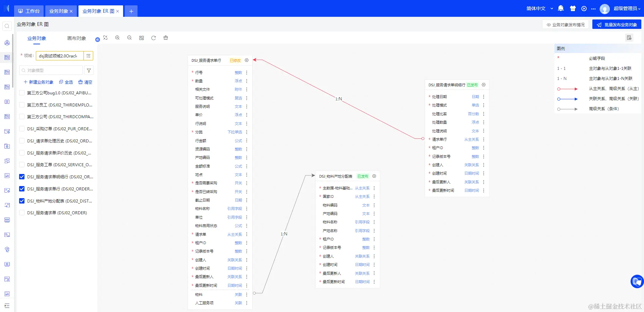Viewport: 644px width, 312px height.
Task: Open the domain lookup icon
Action: 88,56
